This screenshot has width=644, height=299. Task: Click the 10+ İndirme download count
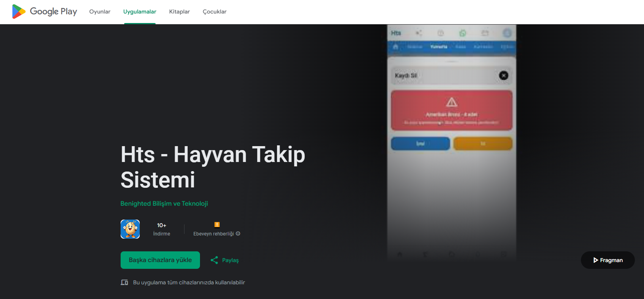point(161,229)
